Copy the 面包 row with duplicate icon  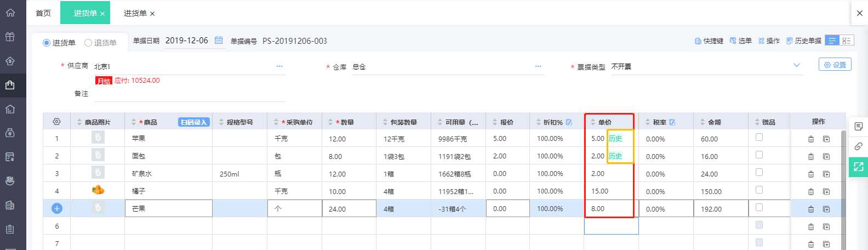tap(826, 157)
